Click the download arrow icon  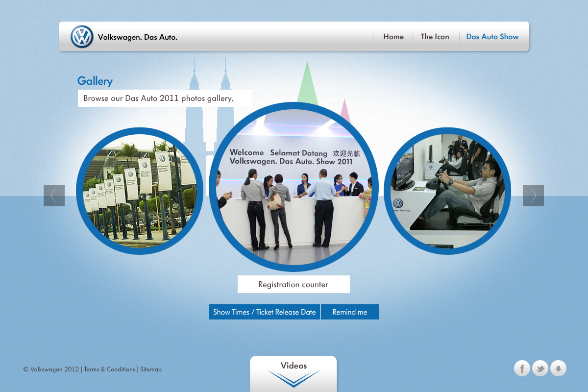pos(558,368)
